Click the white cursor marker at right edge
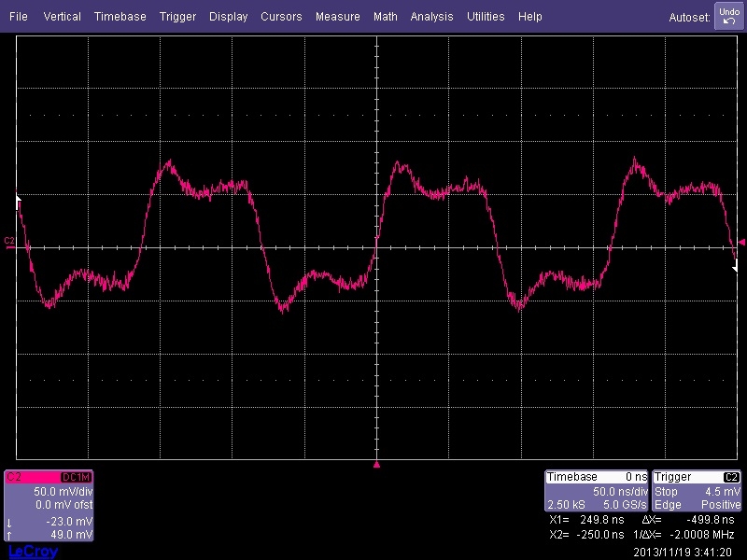 [x=735, y=267]
